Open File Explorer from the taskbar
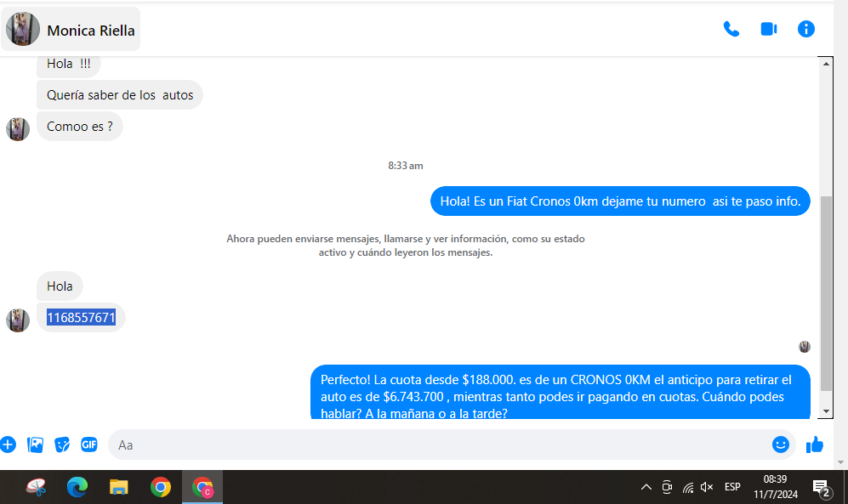 (x=118, y=487)
